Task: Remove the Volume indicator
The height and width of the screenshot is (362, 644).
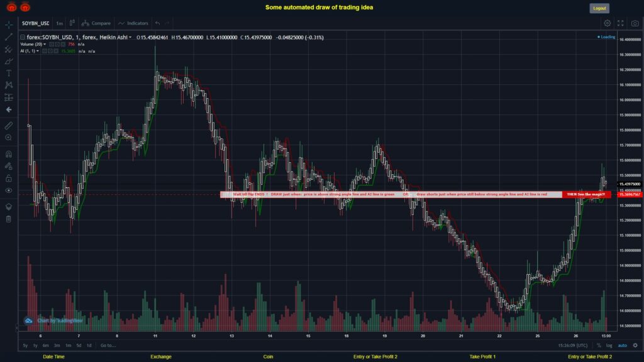Action: pyautogui.click(x=63, y=45)
